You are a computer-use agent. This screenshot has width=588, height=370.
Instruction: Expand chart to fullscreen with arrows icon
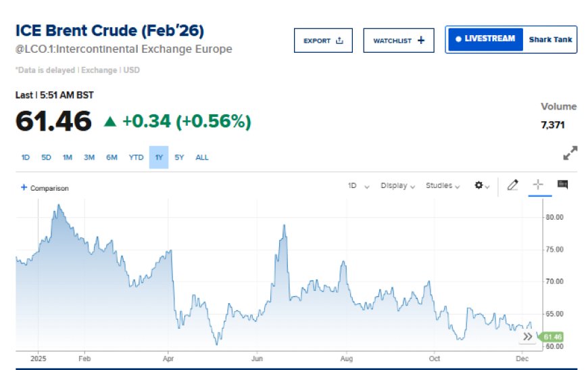[570, 153]
